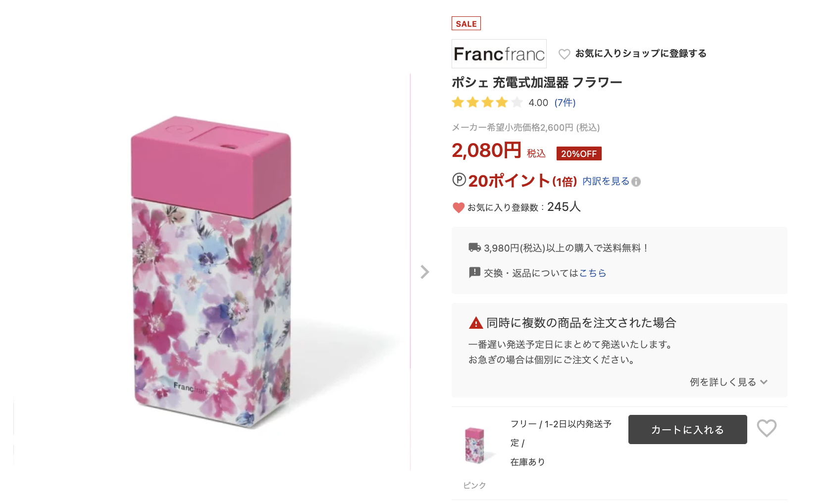Click the exchange and returns notice icon

click(x=474, y=272)
